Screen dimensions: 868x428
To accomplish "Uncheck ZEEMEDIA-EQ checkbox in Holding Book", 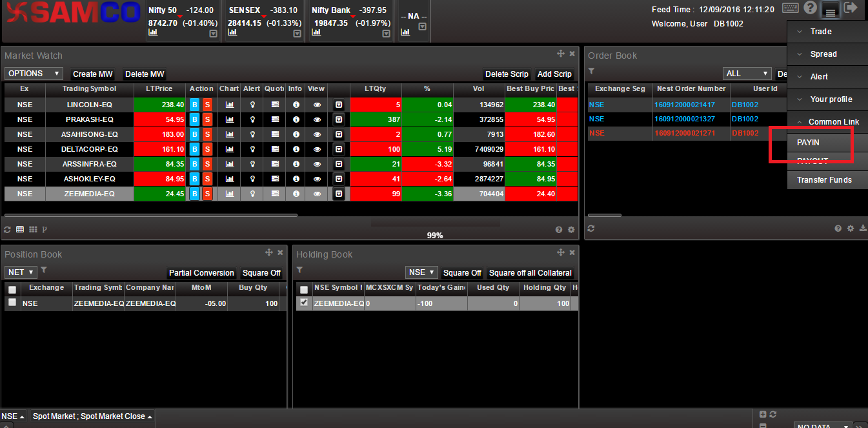I will point(304,302).
